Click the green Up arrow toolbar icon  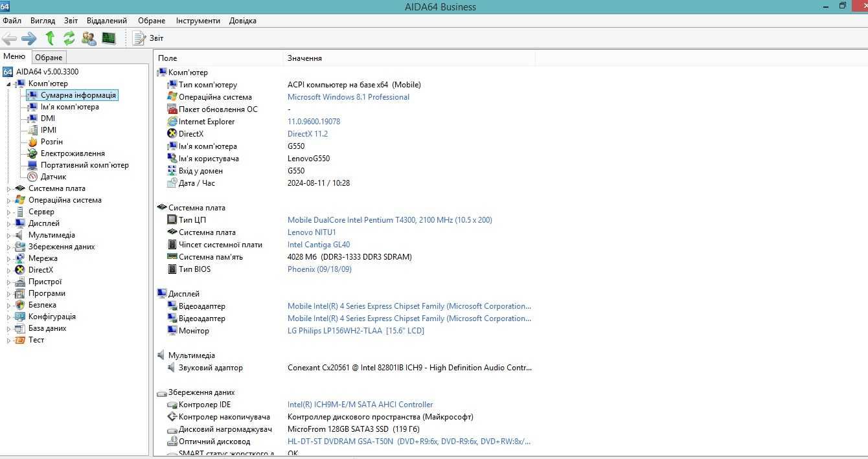click(50, 38)
